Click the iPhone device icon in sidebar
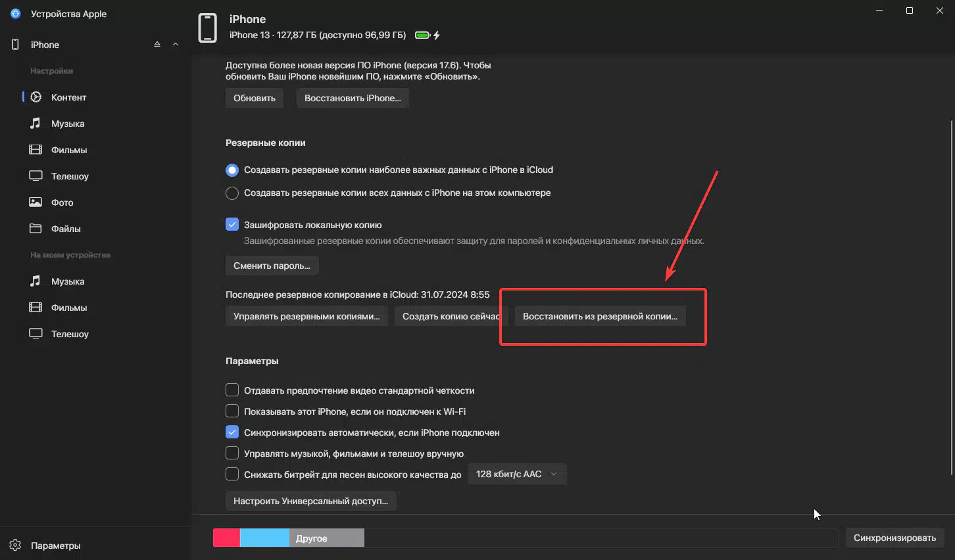This screenshot has height=560, width=955. click(x=15, y=44)
